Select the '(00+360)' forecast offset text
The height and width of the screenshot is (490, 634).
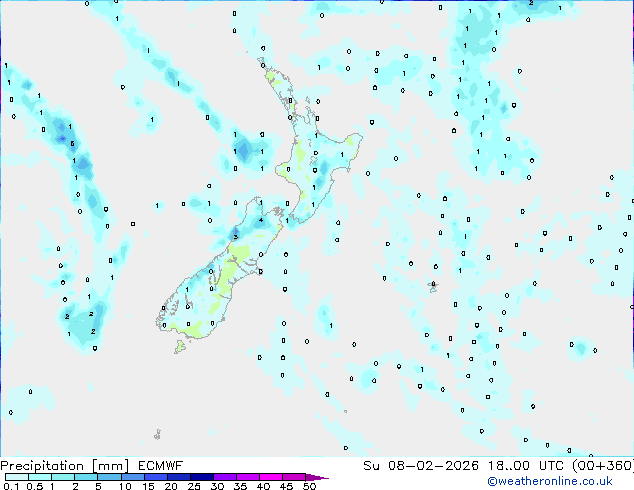pyautogui.click(x=603, y=466)
